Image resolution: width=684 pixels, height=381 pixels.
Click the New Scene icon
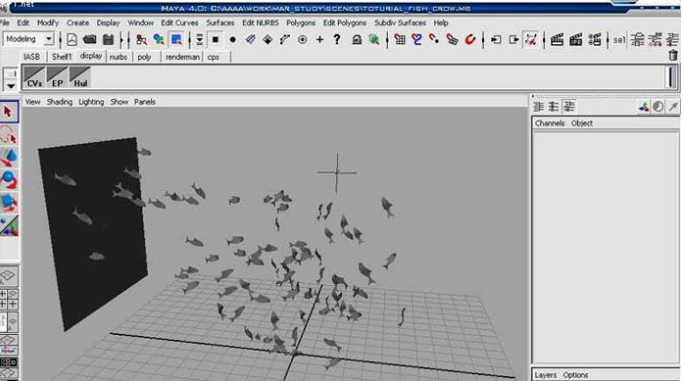tap(72, 40)
